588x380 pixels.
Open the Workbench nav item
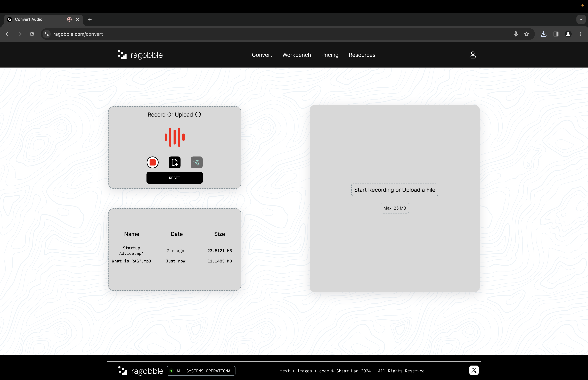tap(297, 55)
